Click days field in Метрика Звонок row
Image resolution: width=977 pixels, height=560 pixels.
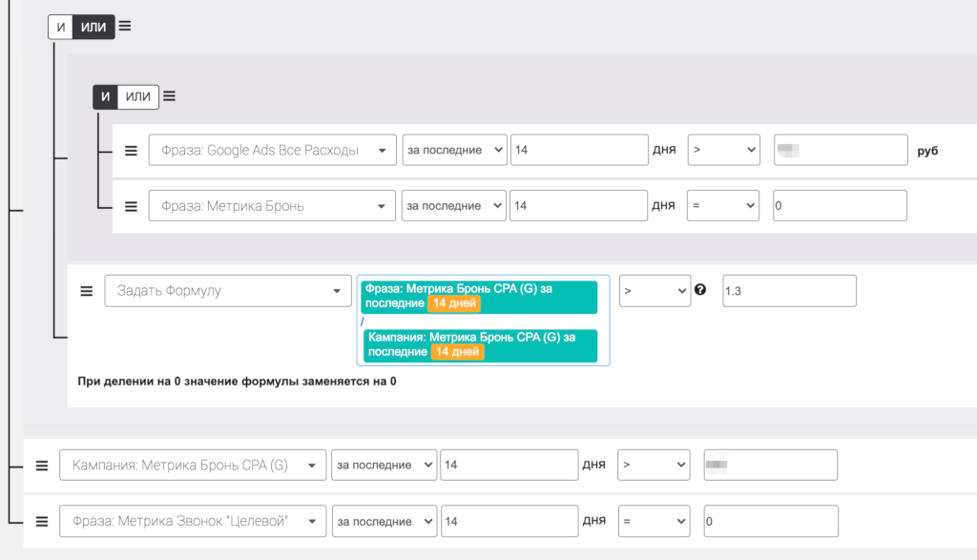pos(509,522)
